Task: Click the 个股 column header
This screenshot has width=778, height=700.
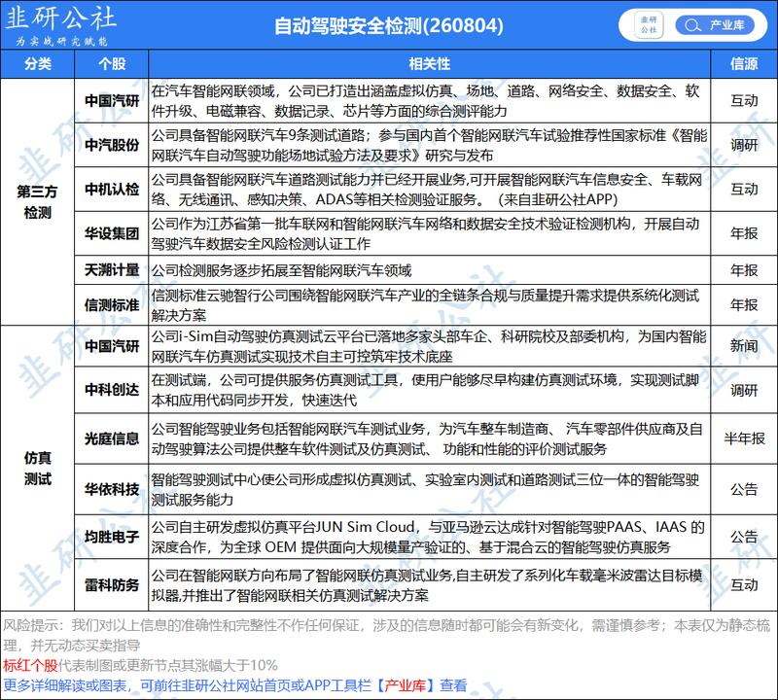Action: [x=112, y=63]
